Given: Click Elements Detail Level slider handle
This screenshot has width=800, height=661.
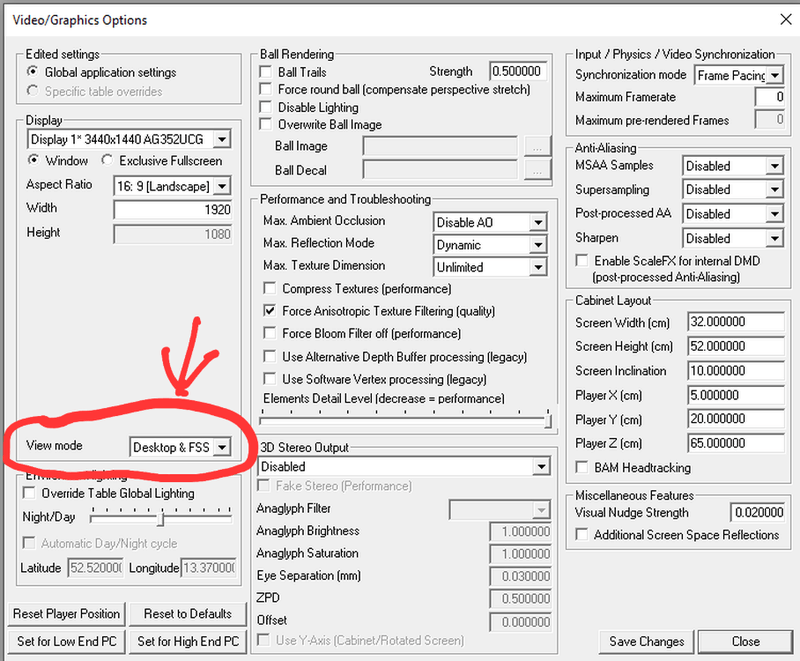Looking at the screenshot, I should [x=548, y=420].
